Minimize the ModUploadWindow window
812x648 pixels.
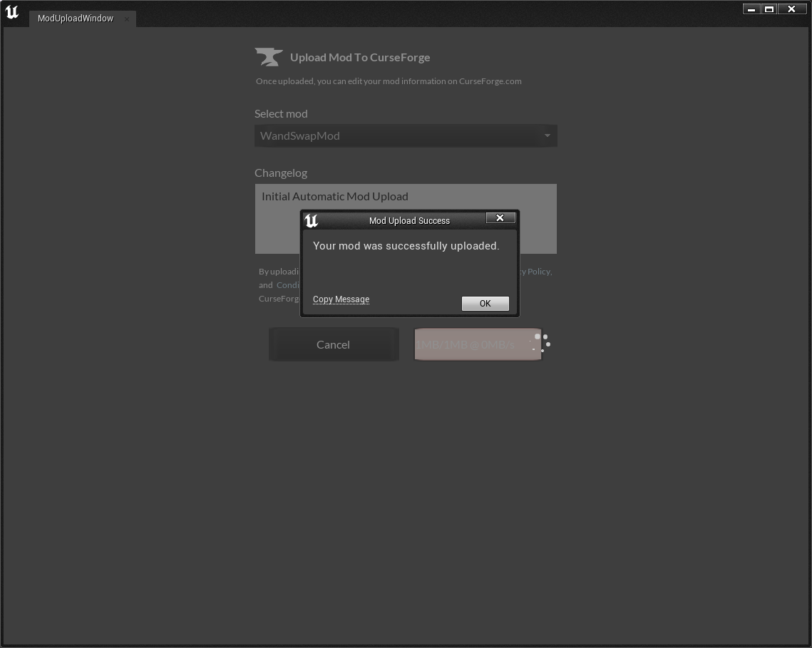[x=751, y=9]
